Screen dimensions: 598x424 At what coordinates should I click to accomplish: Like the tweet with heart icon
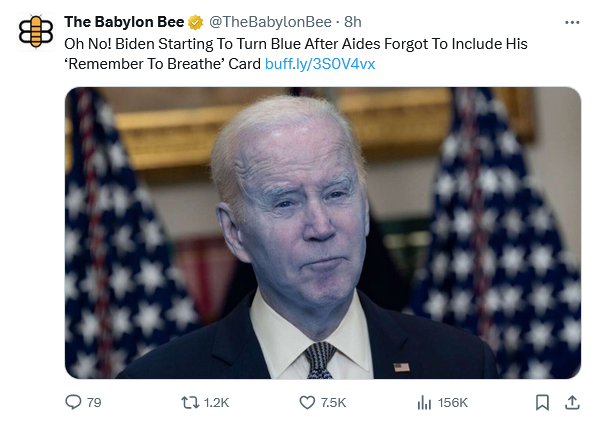pos(307,403)
